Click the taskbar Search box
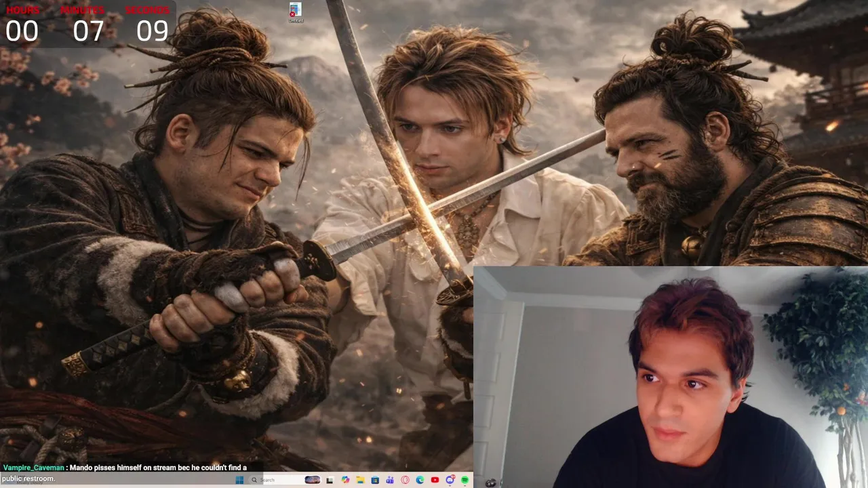This screenshot has height=488, width=868. pos(285,480)
